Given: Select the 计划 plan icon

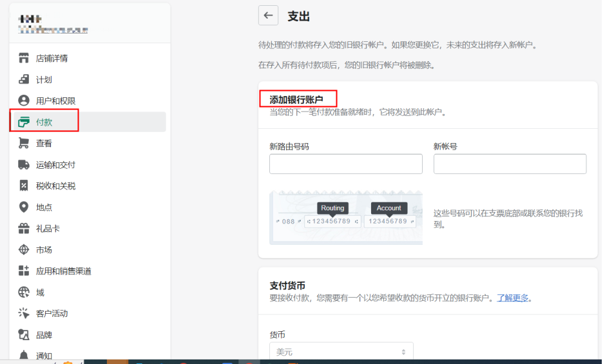Looking at the screenshot, I should pyautogui.click(x=24, y=80).
